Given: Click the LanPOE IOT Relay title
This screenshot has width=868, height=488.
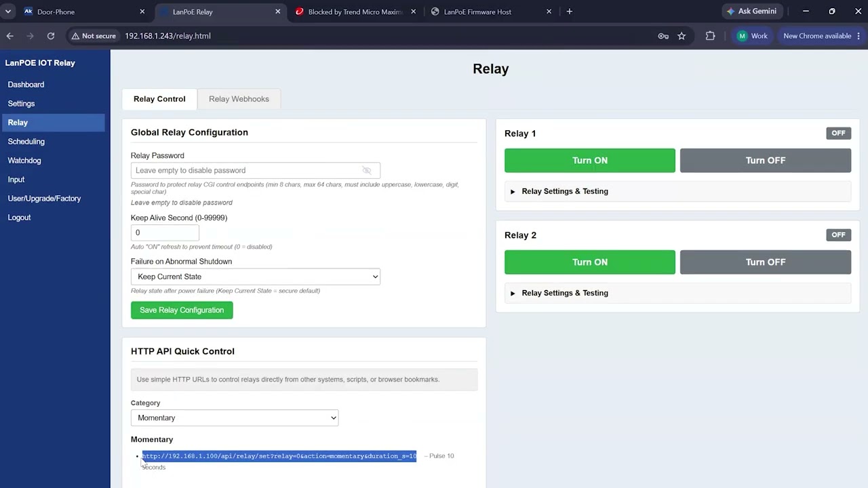Looking at the screenshot, I should 40,63.
